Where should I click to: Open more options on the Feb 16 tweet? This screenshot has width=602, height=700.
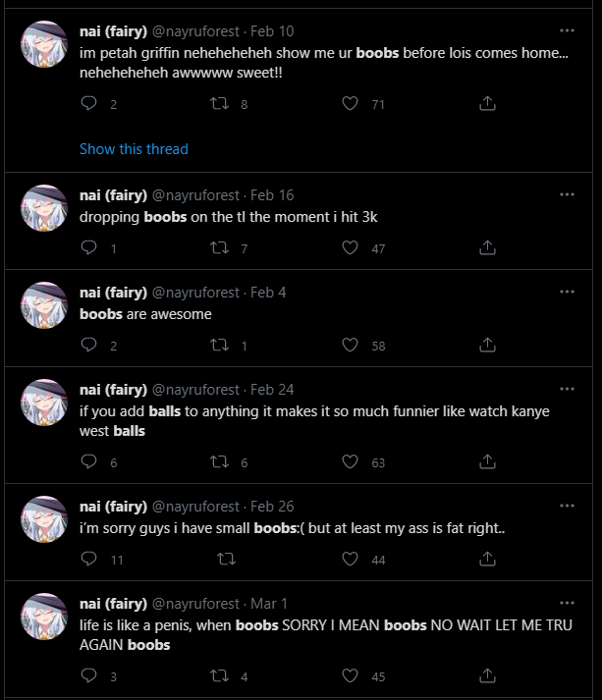click(567, 194)
